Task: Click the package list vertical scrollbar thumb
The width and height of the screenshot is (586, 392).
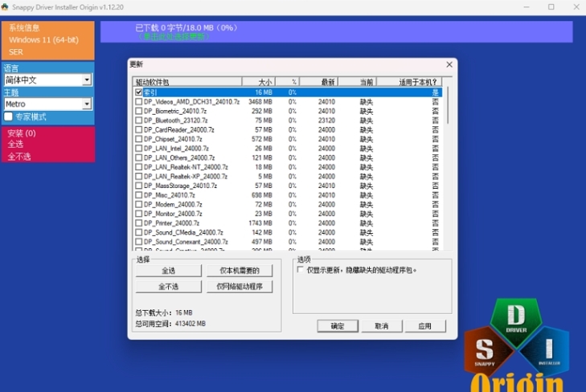Action: 448,106
